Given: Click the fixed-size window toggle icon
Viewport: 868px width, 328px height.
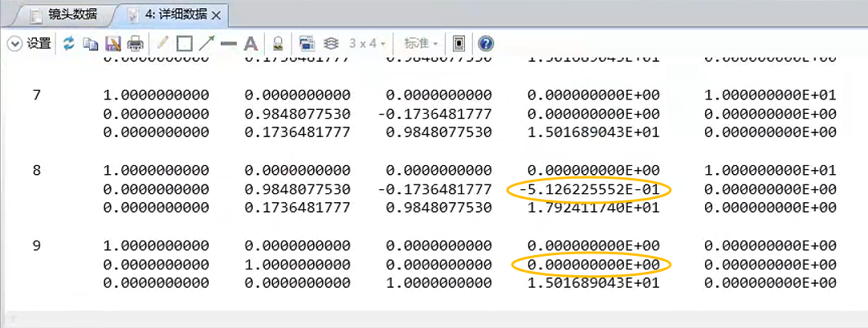Looking at the screenshot, I should [x=458, y=43].
